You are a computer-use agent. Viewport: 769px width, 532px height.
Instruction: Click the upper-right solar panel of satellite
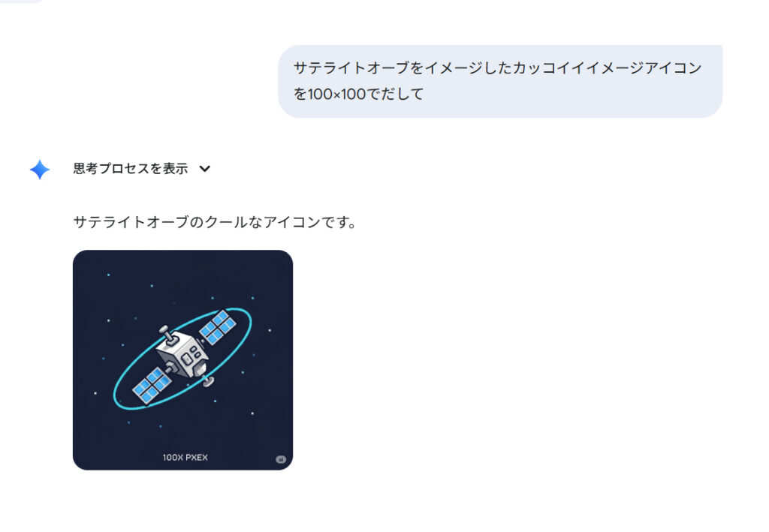pos(218,327)
